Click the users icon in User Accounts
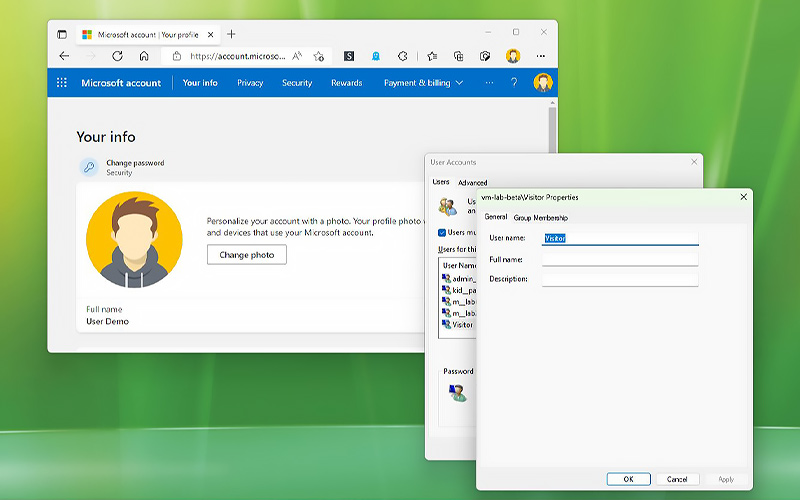 [x=447, y=206]
